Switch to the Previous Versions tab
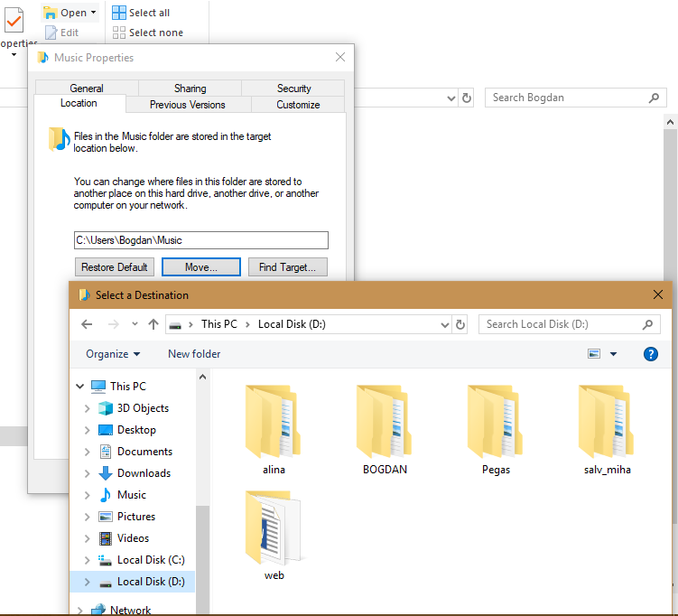The height and width of the screenshot is (616, 678). 188,105
